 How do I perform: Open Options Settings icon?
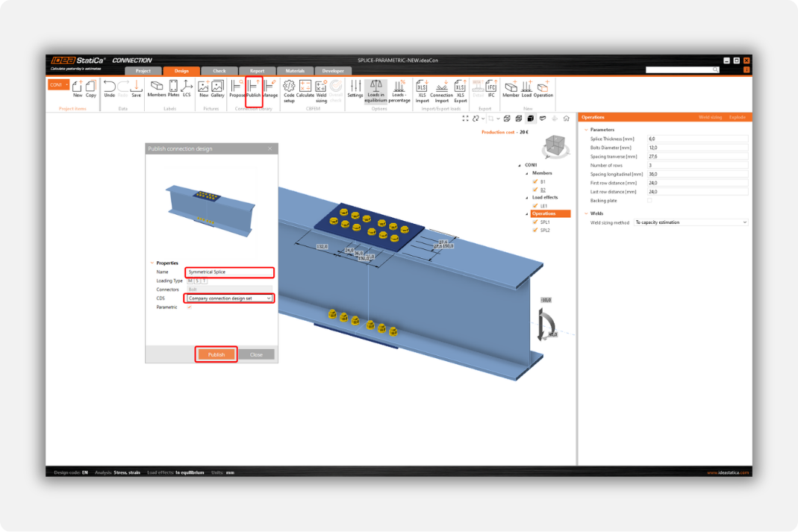(x=355, y=88)
